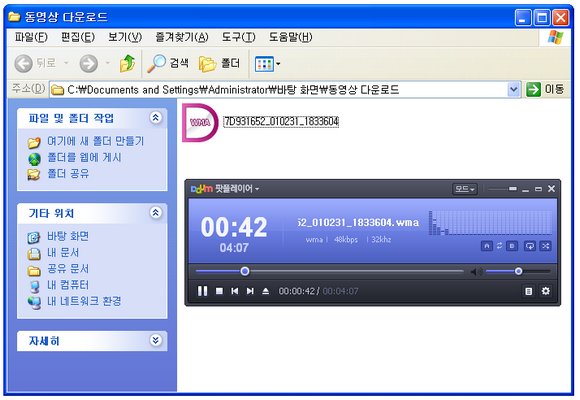Open the 즐겨찾기(A) menu
This screenshot has width=580, height=400.
(182, 37)
